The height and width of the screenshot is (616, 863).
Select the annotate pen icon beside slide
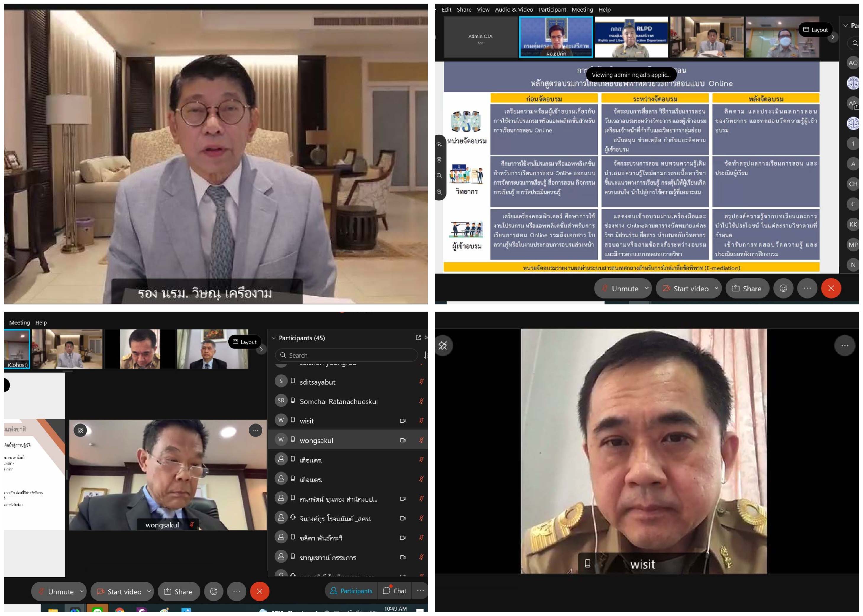coord(439,144)
